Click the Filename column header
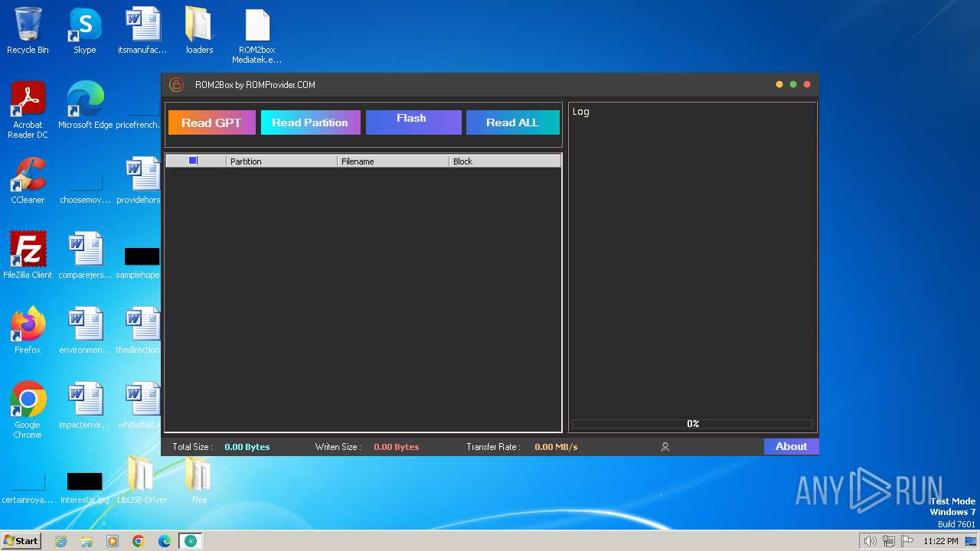Screen dimensions: 980x551 pyautogui.click(x=393, y=161)
